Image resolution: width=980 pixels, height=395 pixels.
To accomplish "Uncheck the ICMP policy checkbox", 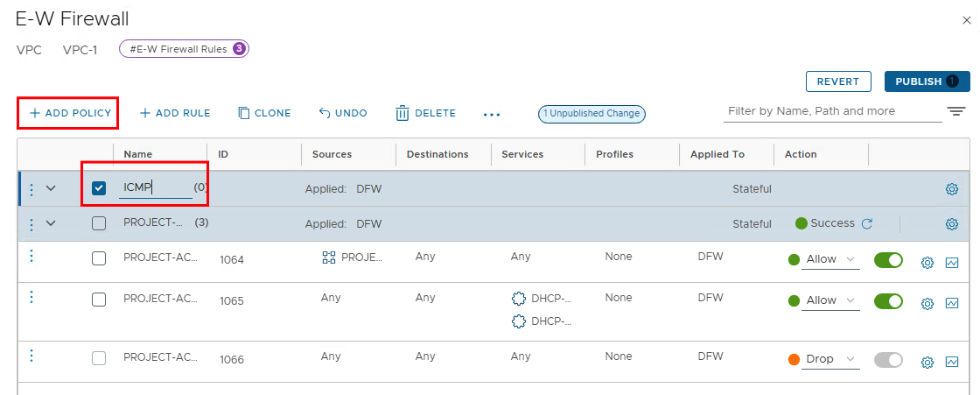I will tap(99, 188).
